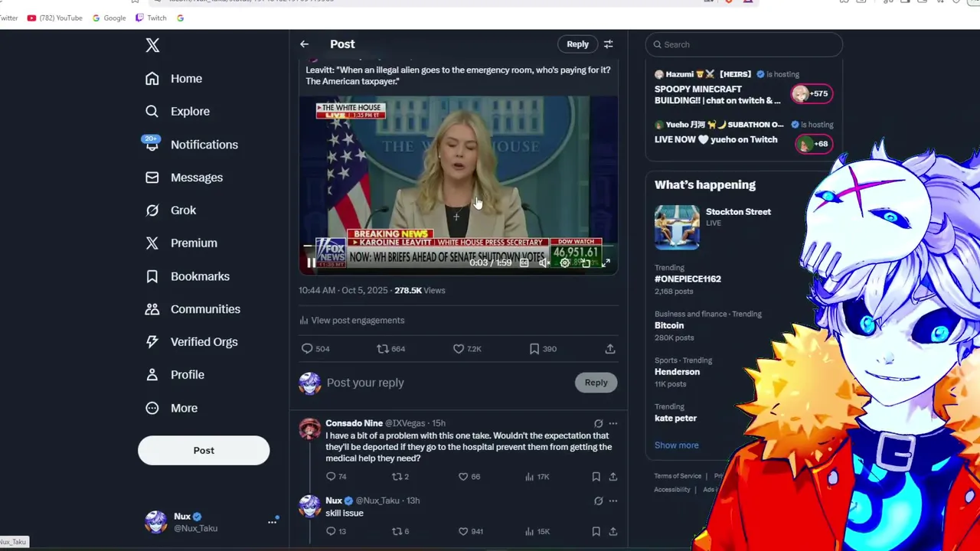Expand trends with Show more
980x551 pixels.
pyautogui.click(x=676, y=445)
